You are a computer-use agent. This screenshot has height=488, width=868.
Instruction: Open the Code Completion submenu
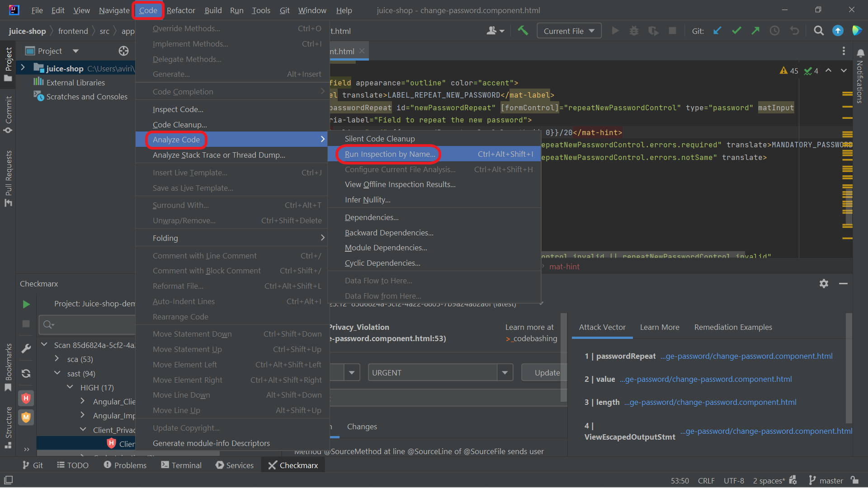tap(232, 92)
